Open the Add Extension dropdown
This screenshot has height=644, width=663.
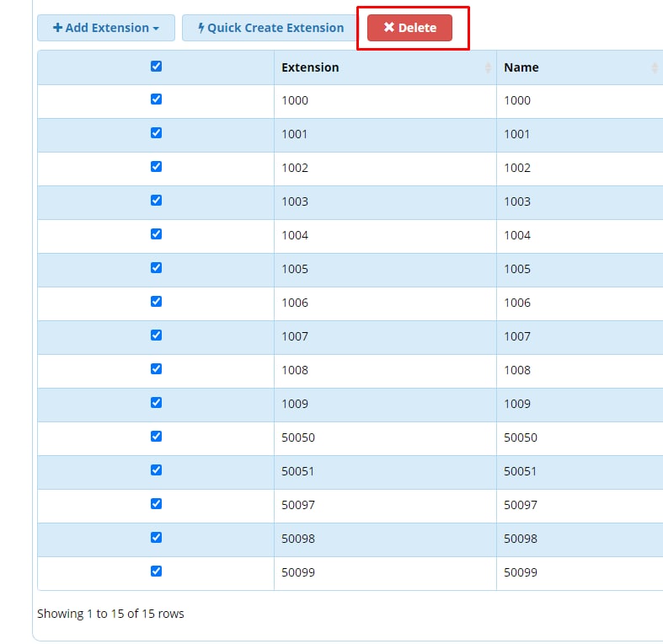[105, 28]
